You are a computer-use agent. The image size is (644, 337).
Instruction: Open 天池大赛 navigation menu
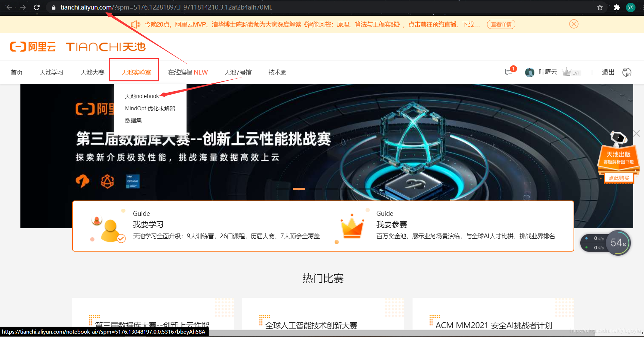(92, 72)
